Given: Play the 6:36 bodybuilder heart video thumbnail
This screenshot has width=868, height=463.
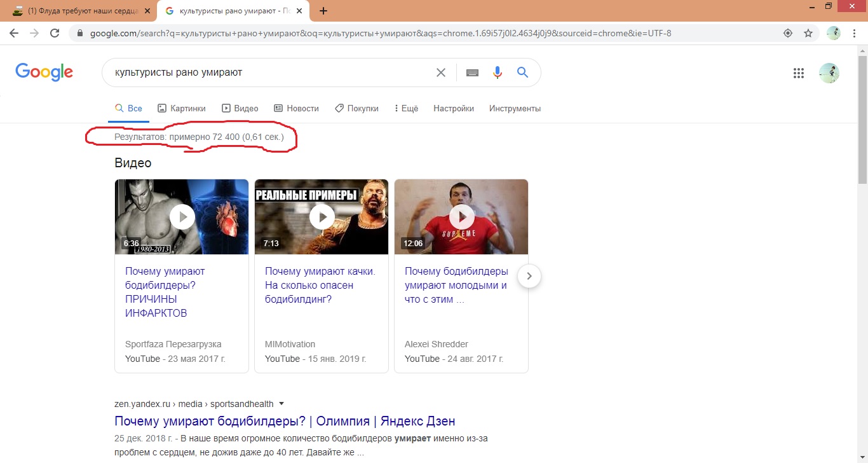Looking at the screenshot, I should [x=182, y=217].
